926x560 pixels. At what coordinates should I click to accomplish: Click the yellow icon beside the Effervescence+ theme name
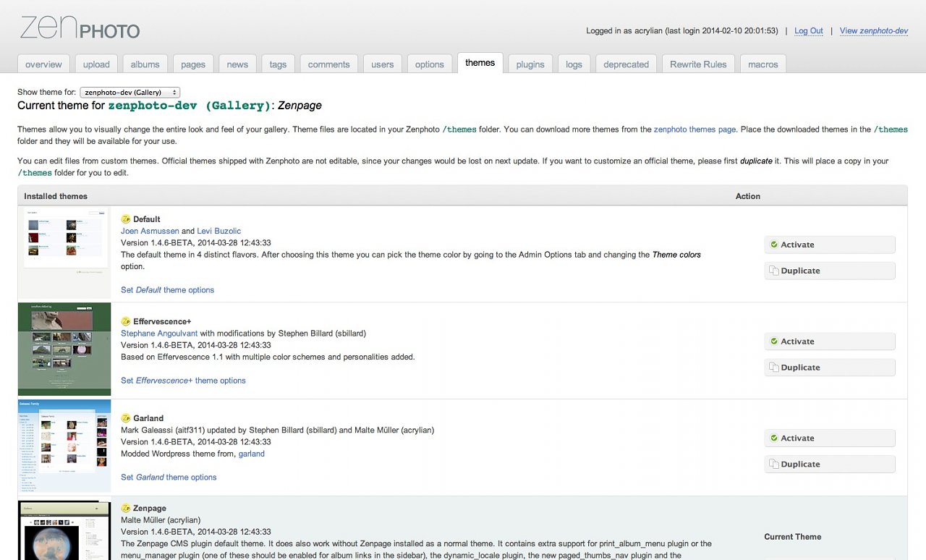click(x=126, y=321)
